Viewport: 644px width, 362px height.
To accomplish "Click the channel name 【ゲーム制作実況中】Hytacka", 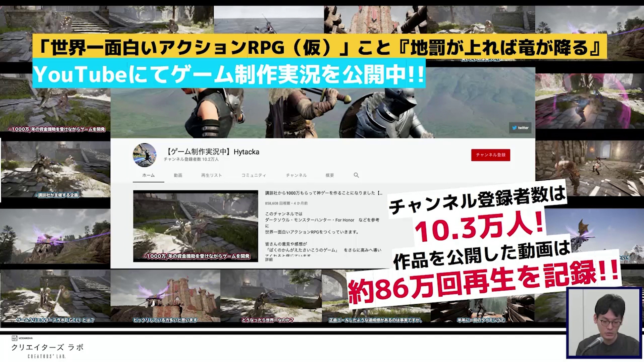I will (x=213, y=152).
